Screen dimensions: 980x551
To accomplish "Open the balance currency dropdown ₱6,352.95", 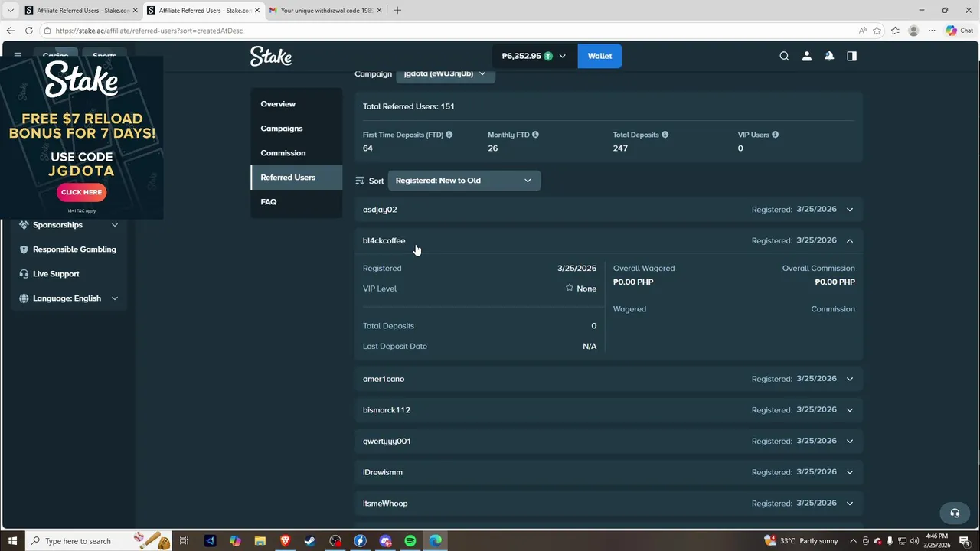I will pos(534,56).
